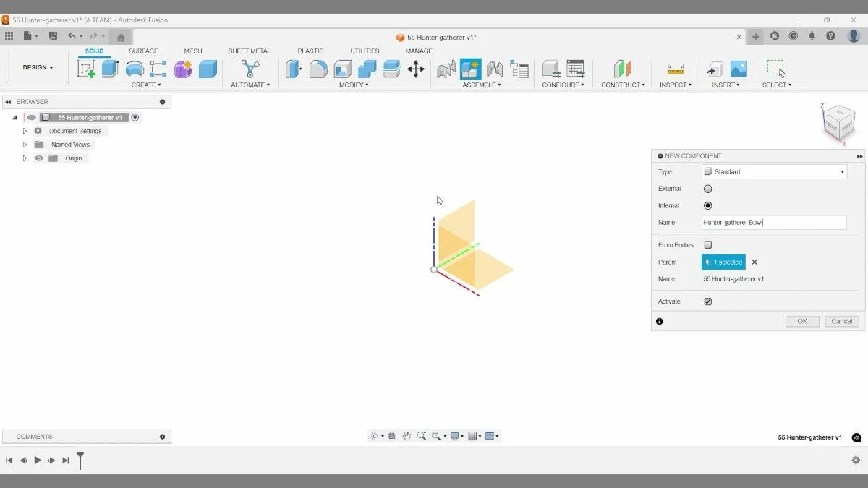Enable the From Bodies checkbox
The height and width of the screenshot is (488, 868).
point(707,244)
